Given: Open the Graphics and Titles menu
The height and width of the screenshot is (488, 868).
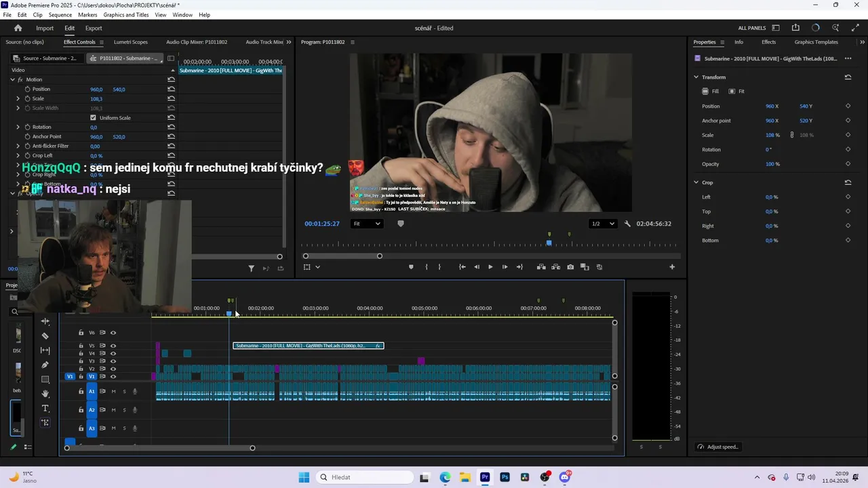Looking at the screenshot, I should 126,15.
